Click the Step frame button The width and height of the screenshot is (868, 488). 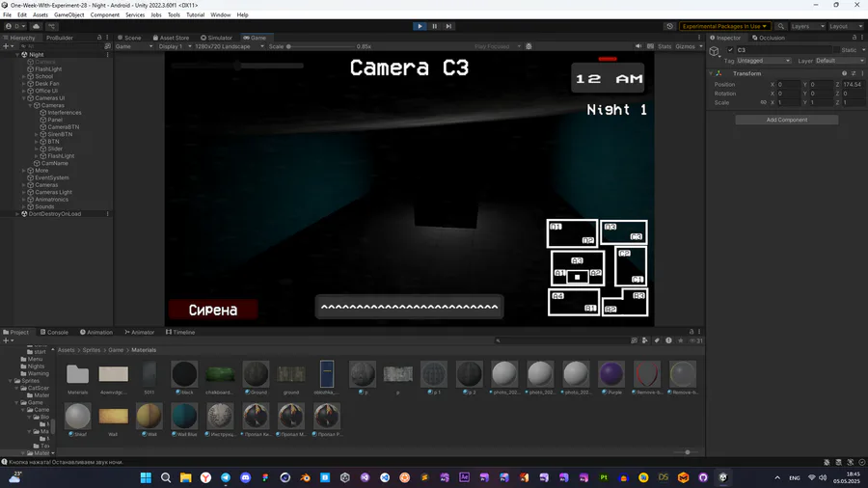click(448, 26)
